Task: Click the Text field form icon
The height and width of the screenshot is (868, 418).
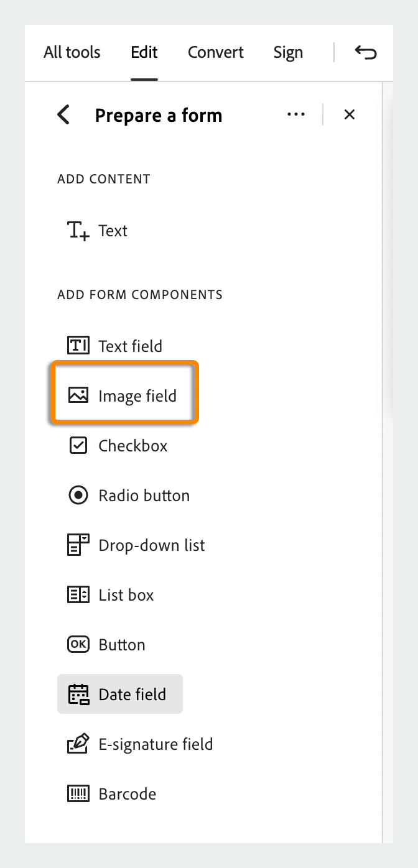Action: (x=78, y=346)
